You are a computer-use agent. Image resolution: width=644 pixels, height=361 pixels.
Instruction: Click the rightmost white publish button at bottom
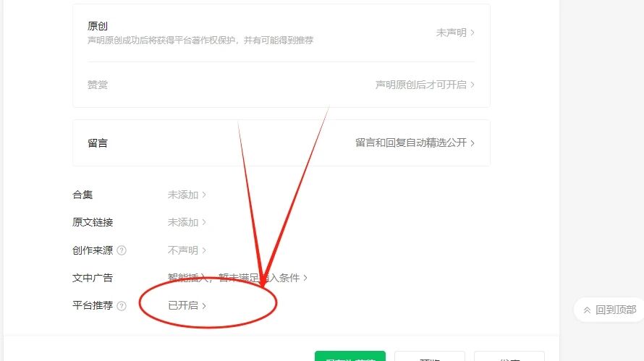click(x=509, y=356)
